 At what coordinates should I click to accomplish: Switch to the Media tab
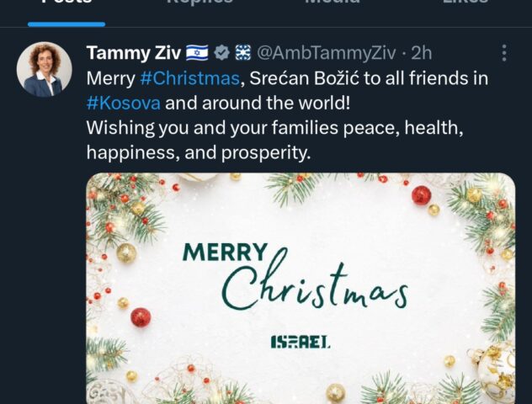(332, 3)
